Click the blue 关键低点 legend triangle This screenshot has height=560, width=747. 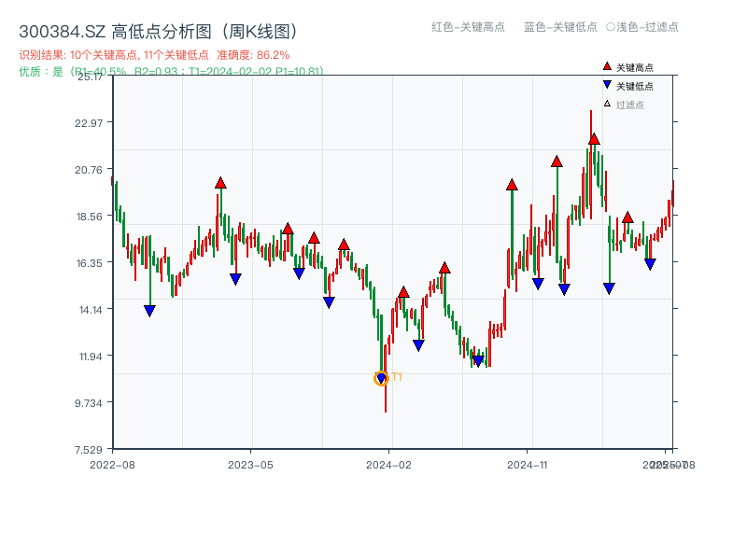[x=607, y=85]
